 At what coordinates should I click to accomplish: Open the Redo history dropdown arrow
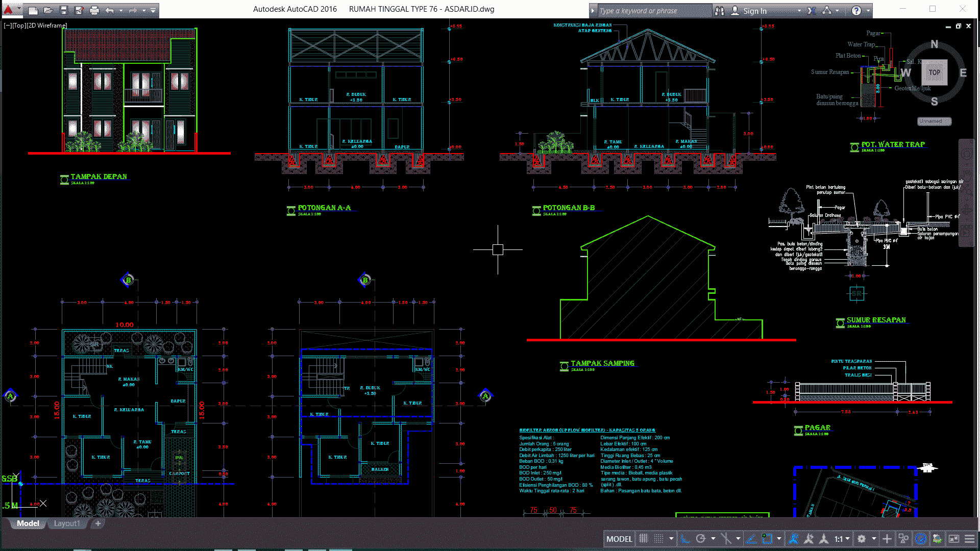point(144,10)
